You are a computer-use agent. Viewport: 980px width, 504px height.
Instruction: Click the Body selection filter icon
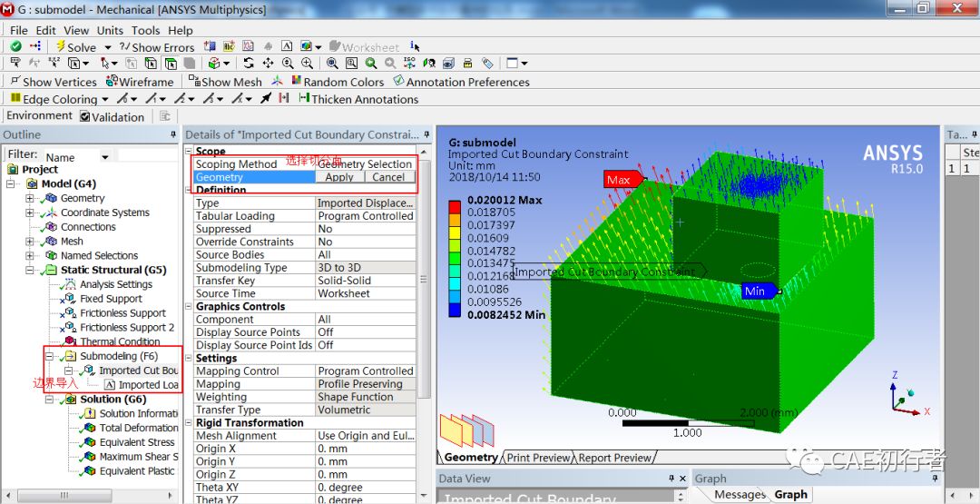(x=190, y=64)
